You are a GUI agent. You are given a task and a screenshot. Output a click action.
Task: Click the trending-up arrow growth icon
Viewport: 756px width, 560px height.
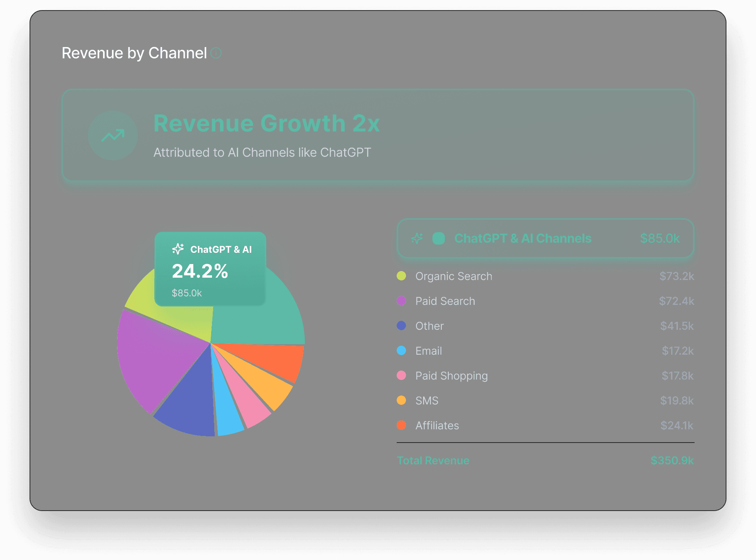pos(113,135)
